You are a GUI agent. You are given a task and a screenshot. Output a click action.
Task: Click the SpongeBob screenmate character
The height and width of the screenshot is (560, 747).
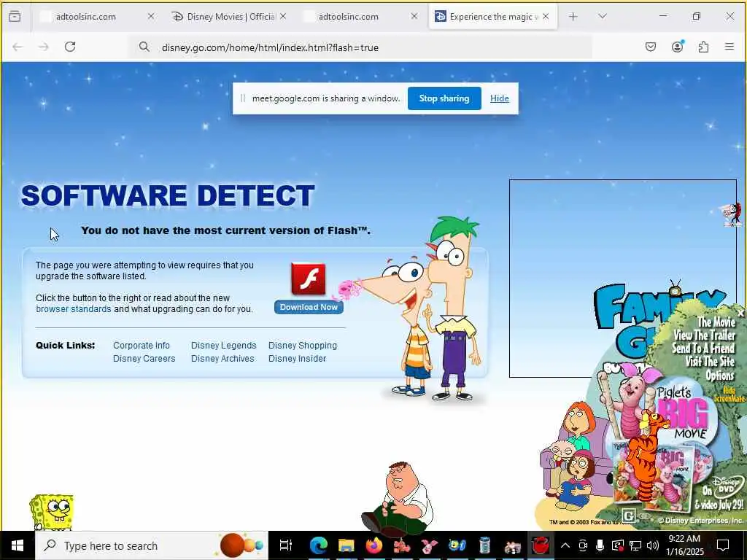(x=52, y=513)
